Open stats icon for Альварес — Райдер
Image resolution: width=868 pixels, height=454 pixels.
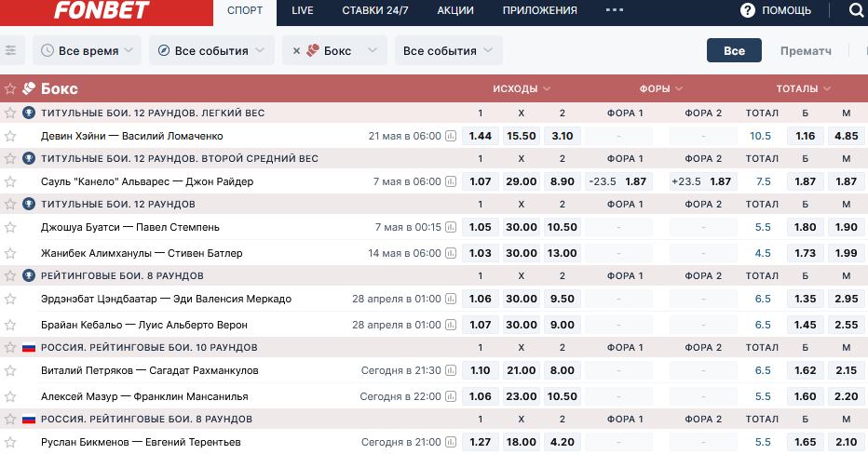pyautogui.click(x=451, y=181)
